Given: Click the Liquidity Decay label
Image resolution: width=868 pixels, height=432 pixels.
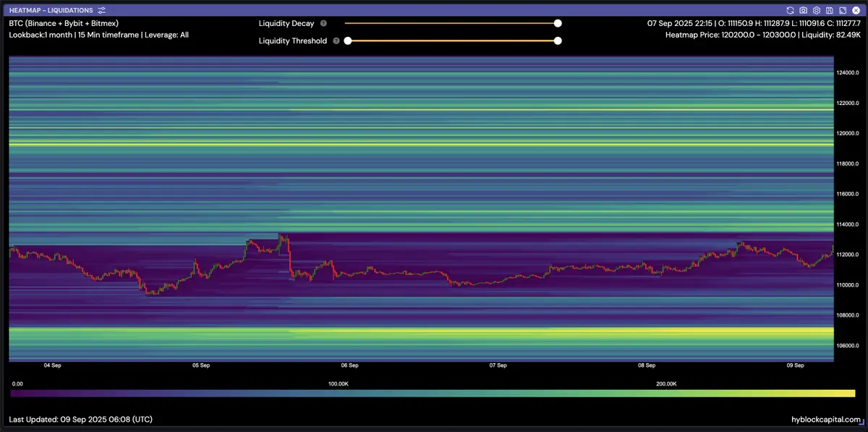Looking at the screenshot, I should (286, 23).
